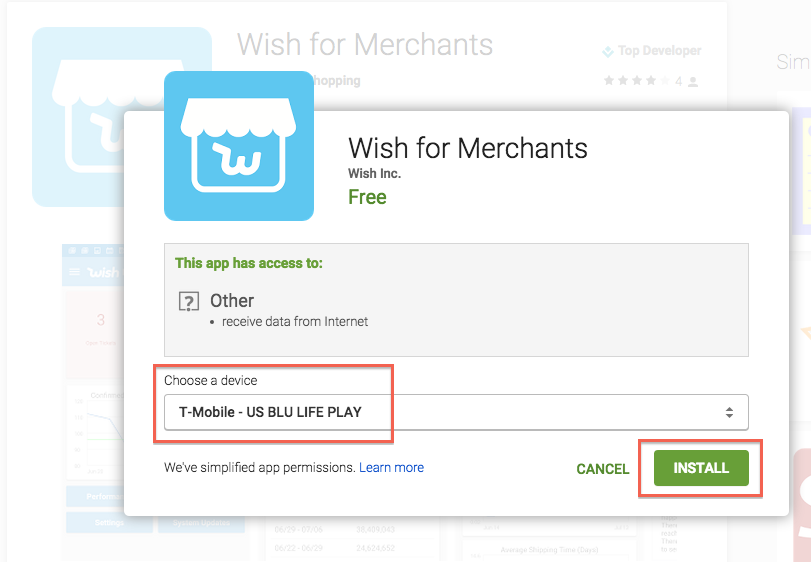
Task: Select the System Updates tab in screenshot
Action: point(201,523)
